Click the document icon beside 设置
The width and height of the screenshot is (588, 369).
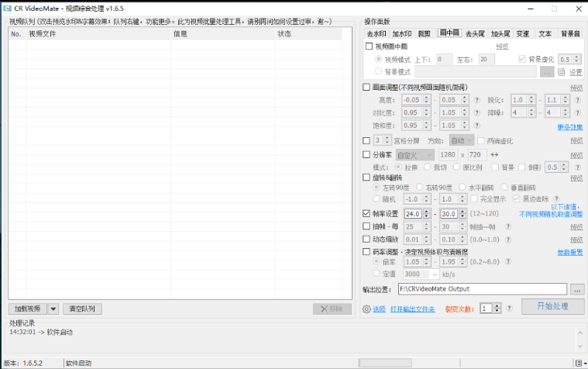tap(562, 72)
